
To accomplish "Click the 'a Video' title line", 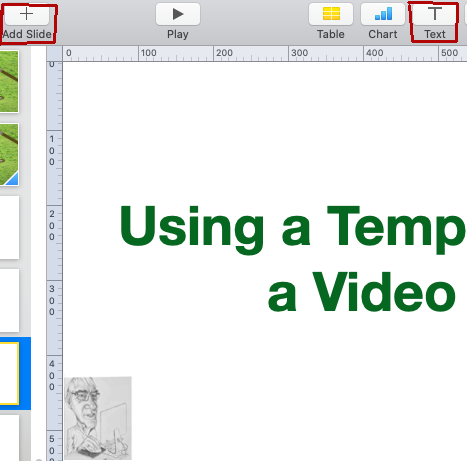I will (x=361, y=292).
